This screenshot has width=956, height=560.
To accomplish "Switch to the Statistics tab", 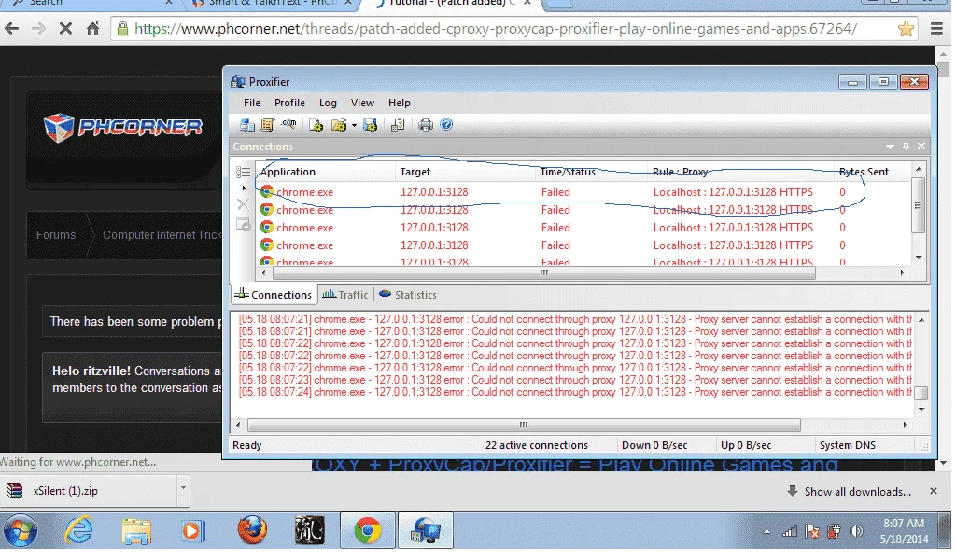I will [409, 296].
